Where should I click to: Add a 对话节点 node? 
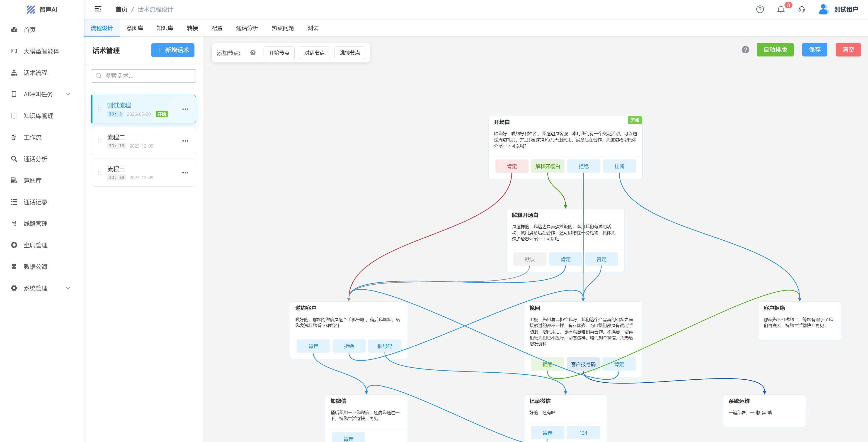314,53
